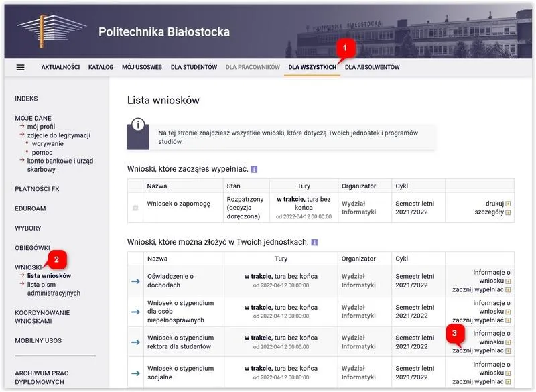
Task: Click the arrow icon next to "Wniosek o stypendium dla osób niepełnosprawnych"
Action: coord(135,312)
